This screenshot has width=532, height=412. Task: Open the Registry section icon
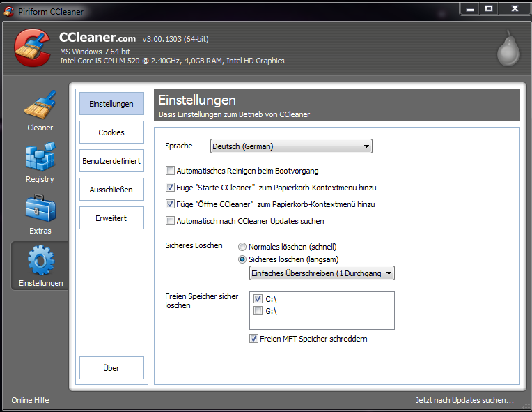(x=40, y=159)
